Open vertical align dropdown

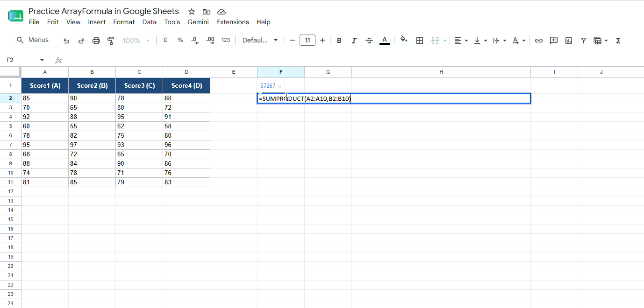(480, 41)
